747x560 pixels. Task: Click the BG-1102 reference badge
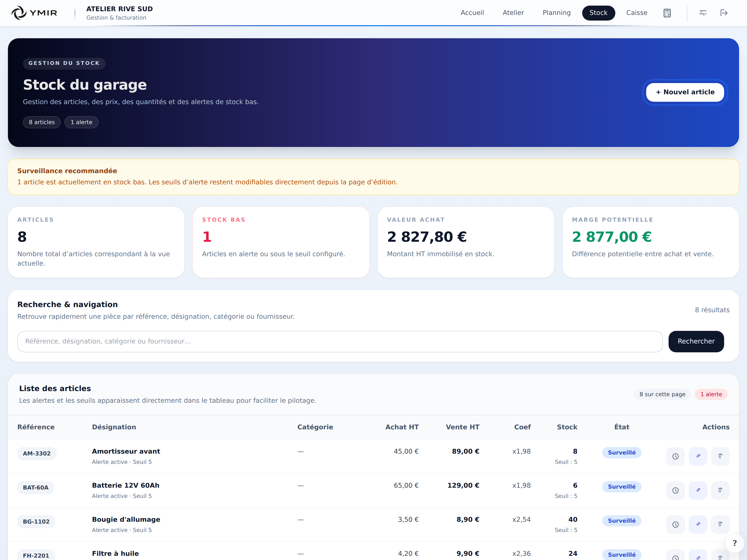point(36,521)
